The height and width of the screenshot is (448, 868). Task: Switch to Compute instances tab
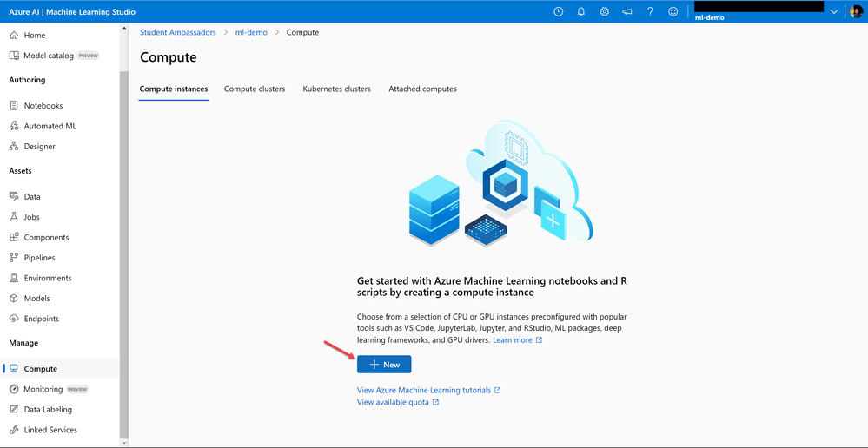173,89
